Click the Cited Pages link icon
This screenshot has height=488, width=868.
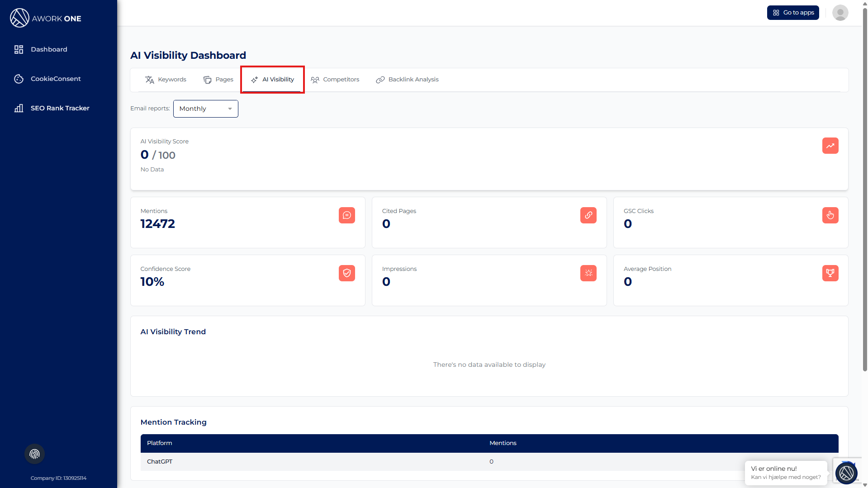click(588, 215)
